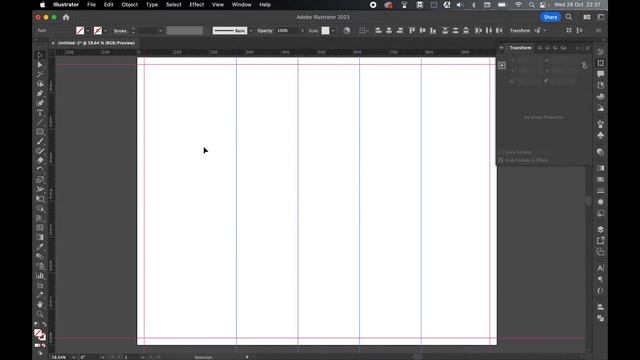Switch to the Transform panel tab
Screen dimensions: 640x360
(520, 48)
